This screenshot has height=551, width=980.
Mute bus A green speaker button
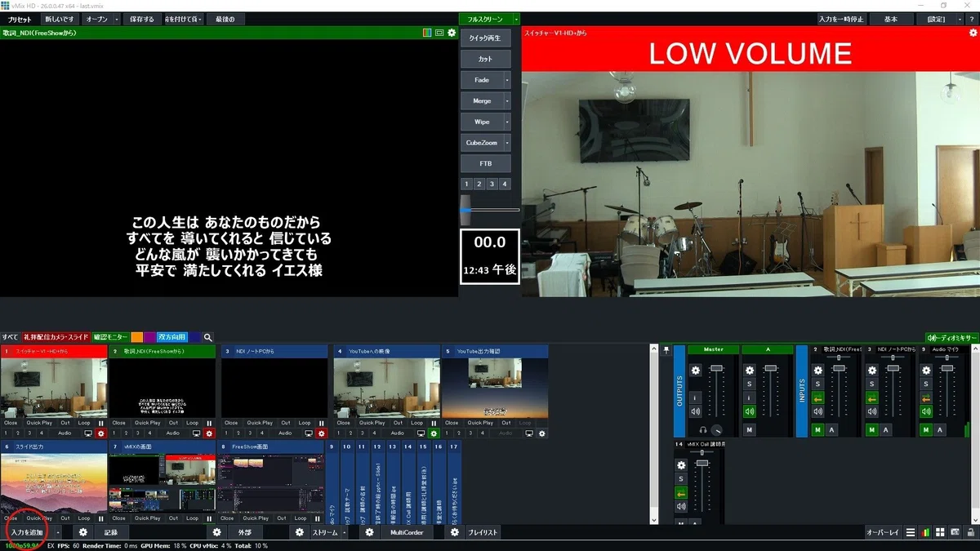(x=750, y=411)
